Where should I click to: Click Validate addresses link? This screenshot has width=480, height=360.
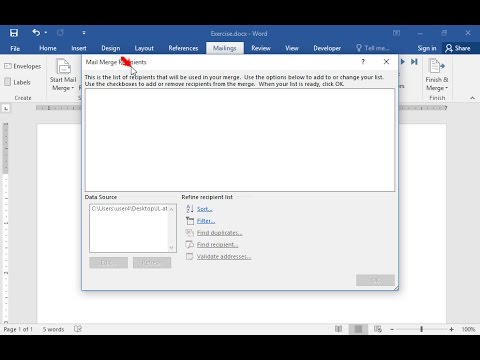pos(224,257)
